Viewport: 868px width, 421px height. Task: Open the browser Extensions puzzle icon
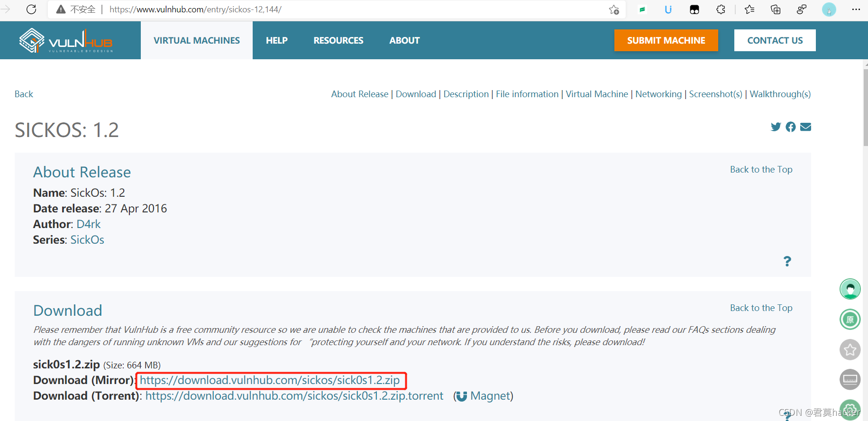[721, 9]
